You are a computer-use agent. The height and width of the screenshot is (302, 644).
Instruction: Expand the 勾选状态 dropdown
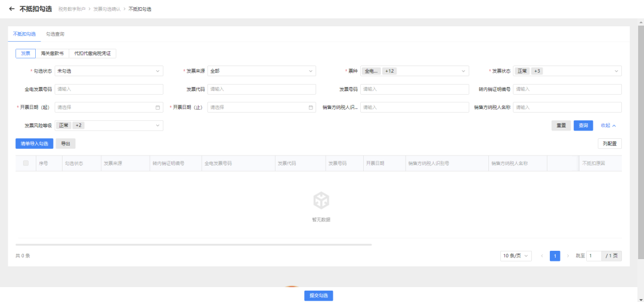click(109, 71)
